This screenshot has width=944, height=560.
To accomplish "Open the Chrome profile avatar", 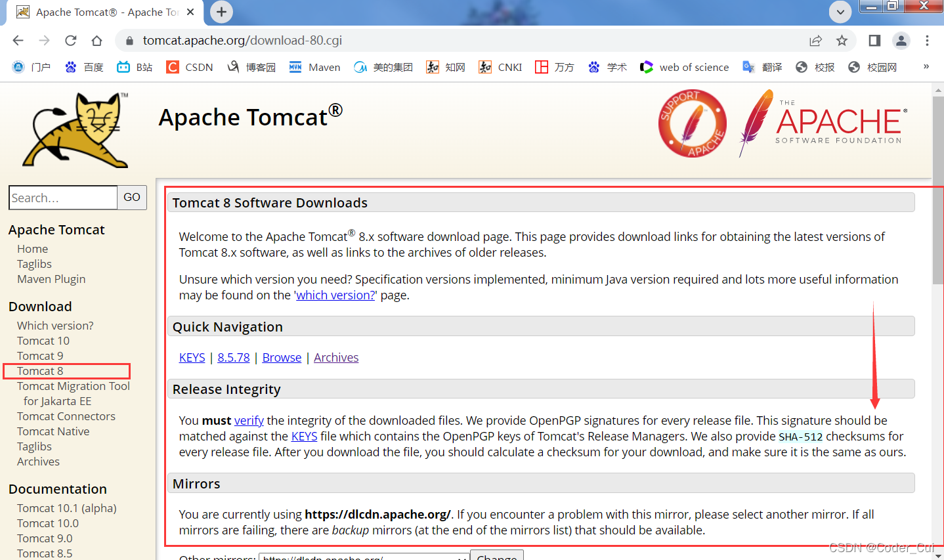I will 901,41.
